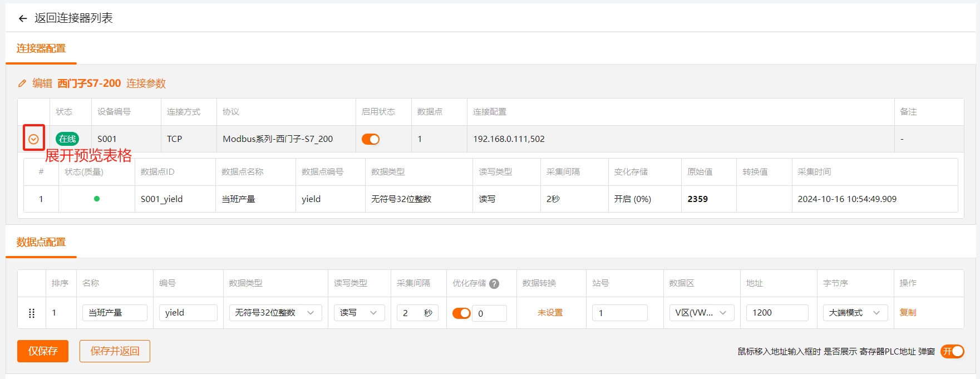
Task: Expand the S001 preview table chevron
Action: [33, 139]
